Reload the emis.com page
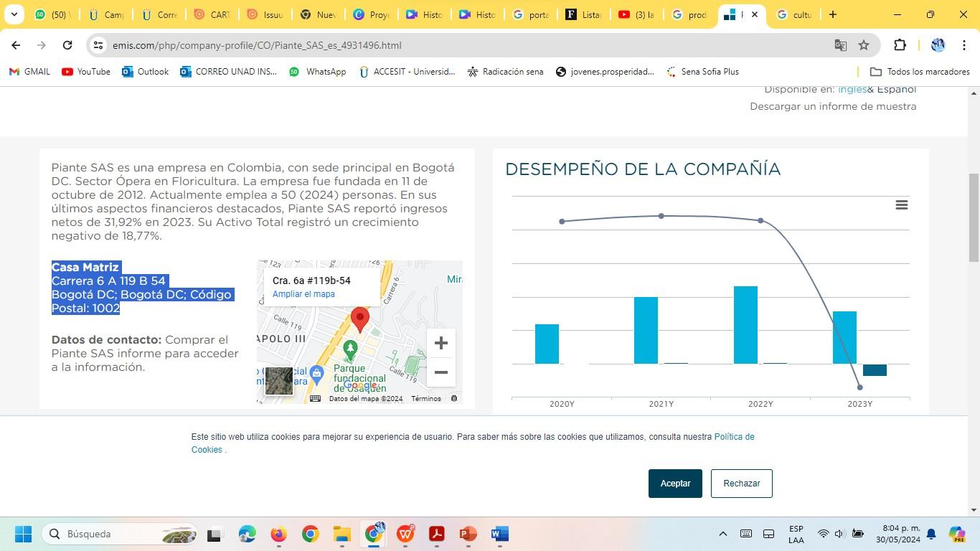Screen dimensions: 980x551 point(67,45)
